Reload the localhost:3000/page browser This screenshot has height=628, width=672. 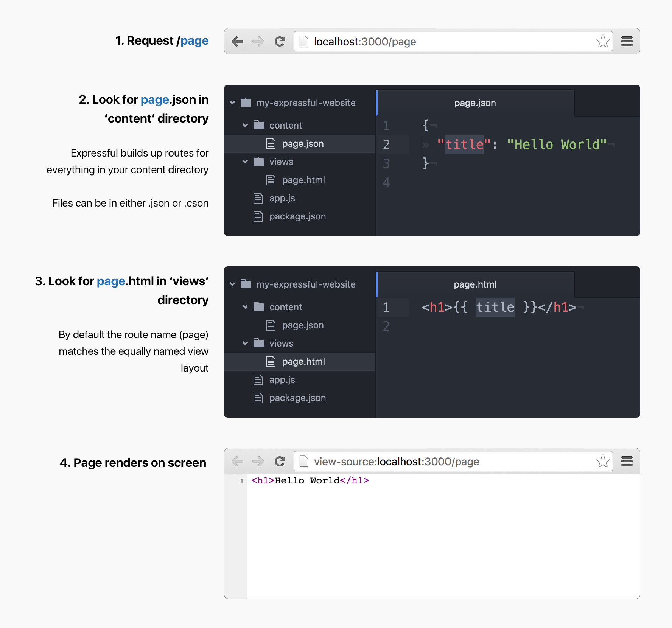(280, 41)
